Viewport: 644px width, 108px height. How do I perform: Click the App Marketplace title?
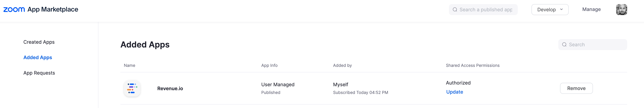(53, 9)
